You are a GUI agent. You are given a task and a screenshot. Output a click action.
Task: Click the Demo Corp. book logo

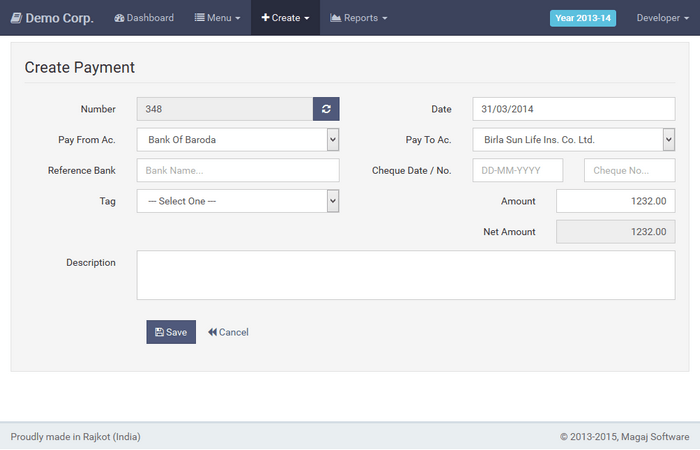pos(16,18)
